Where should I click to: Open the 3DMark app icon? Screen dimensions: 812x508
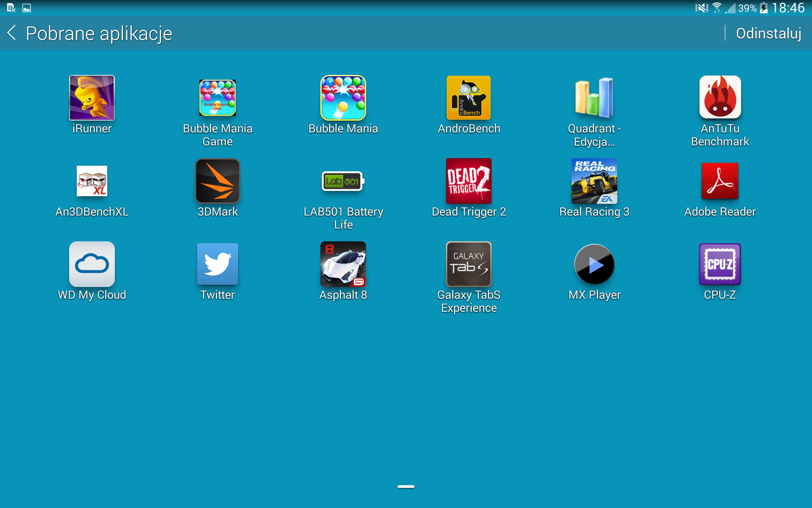(217, 181)
